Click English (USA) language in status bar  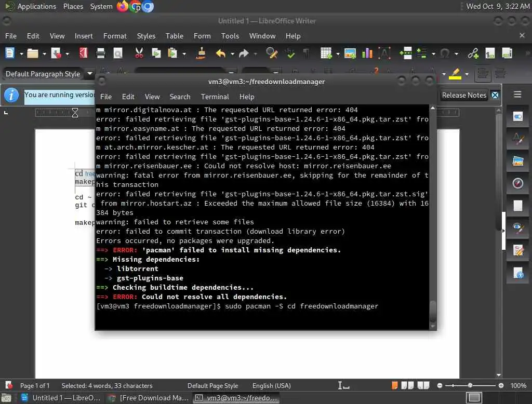tap(271, 386)
